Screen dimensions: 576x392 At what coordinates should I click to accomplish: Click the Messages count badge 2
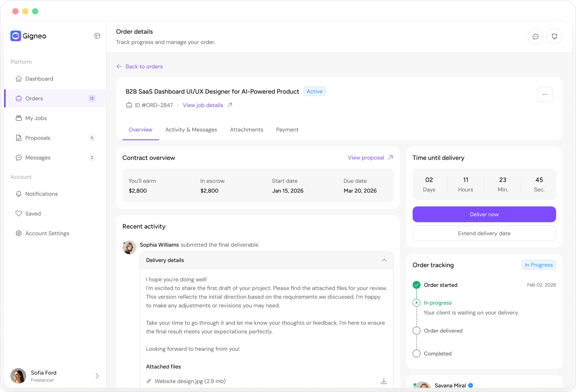(92, 158)
